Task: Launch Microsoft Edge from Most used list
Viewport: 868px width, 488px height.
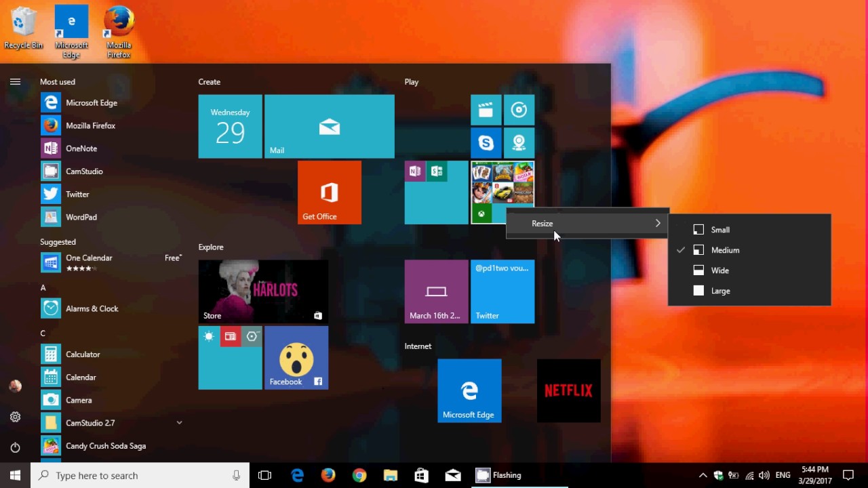Action: click(112, 103)
